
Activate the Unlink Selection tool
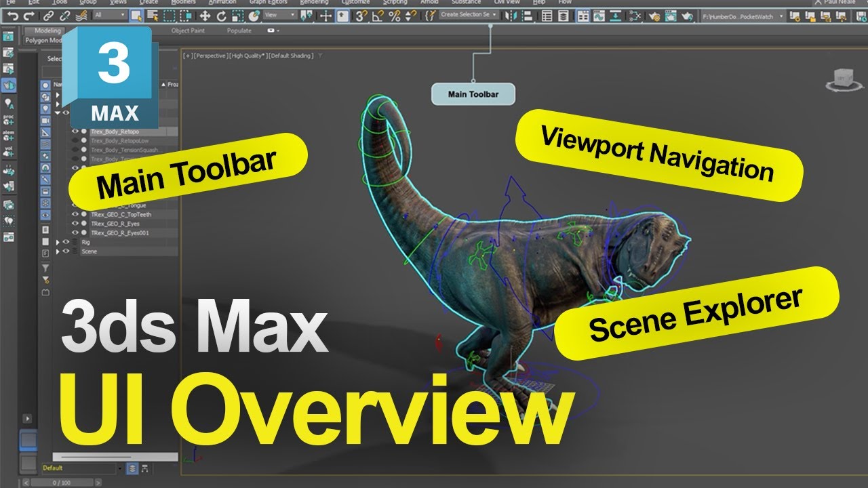[x=65, y=15]
